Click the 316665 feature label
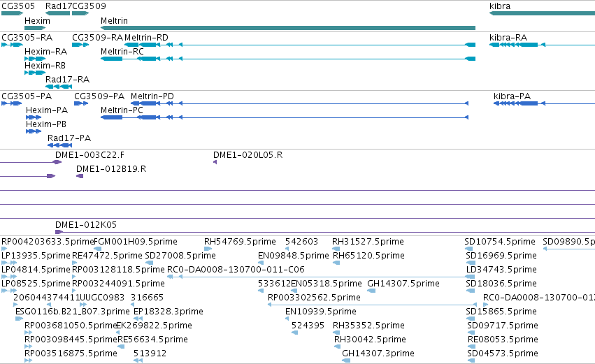 click(x=147, y=298)
